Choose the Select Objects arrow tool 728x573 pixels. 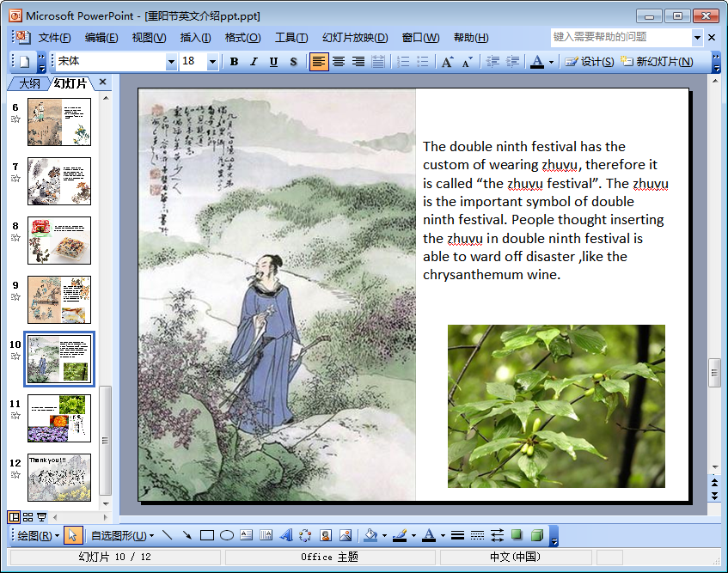pyautogui.click(x=72, y=535)
